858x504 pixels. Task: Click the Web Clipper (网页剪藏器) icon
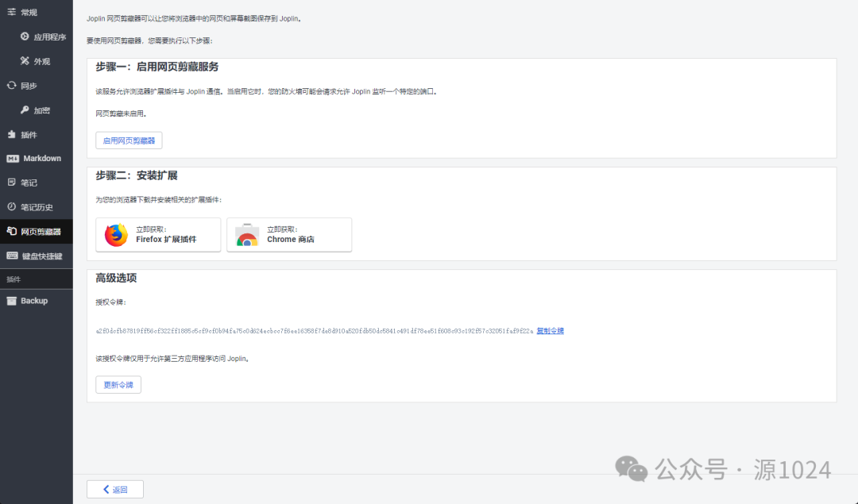click(11, 231)
